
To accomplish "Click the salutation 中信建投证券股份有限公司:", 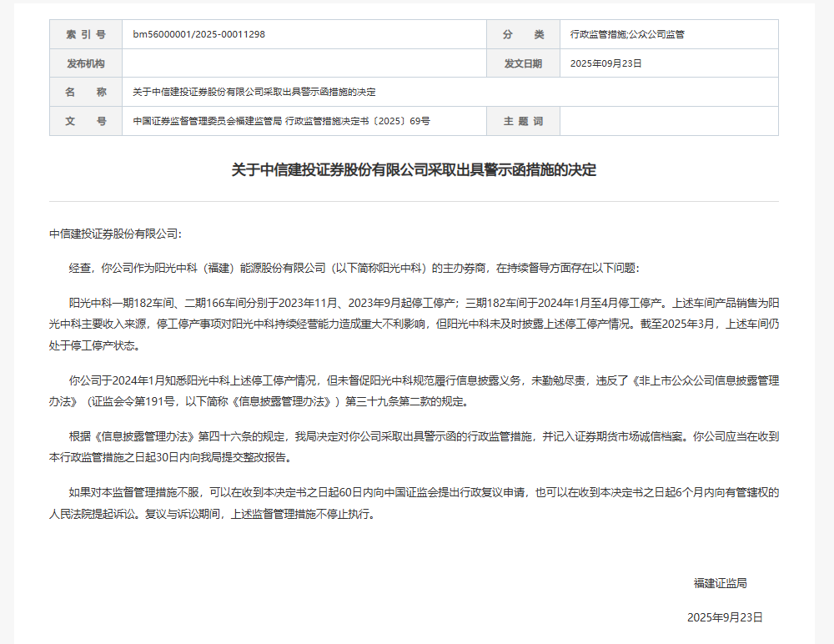I will click(115, 234).
